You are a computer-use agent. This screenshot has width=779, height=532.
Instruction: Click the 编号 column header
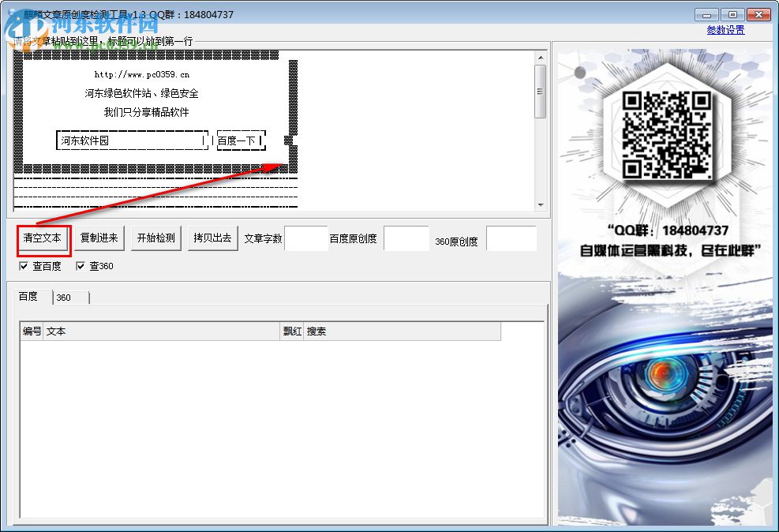32,332
